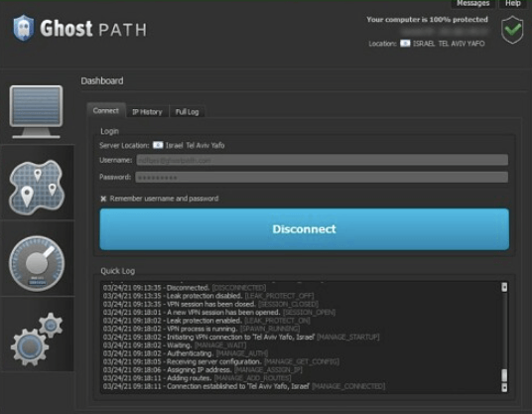
Task: Open the server locations map icon
Action: pyautogui.click(x=37, y=188)
